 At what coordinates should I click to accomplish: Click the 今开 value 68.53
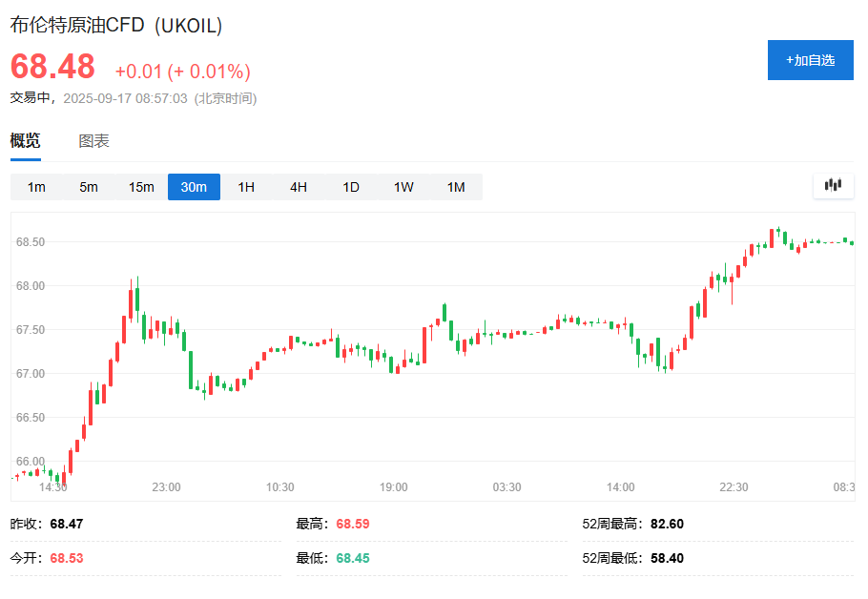(x=67, y=558)
